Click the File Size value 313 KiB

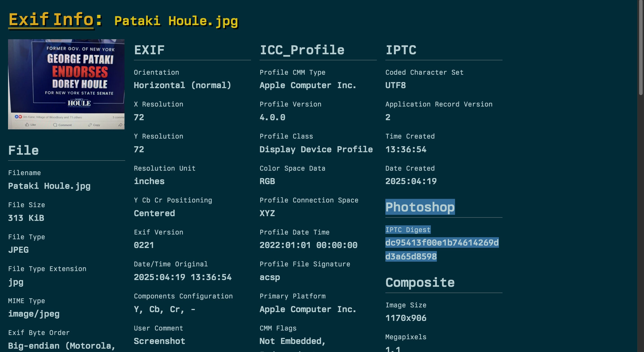[x=26, y=218]
